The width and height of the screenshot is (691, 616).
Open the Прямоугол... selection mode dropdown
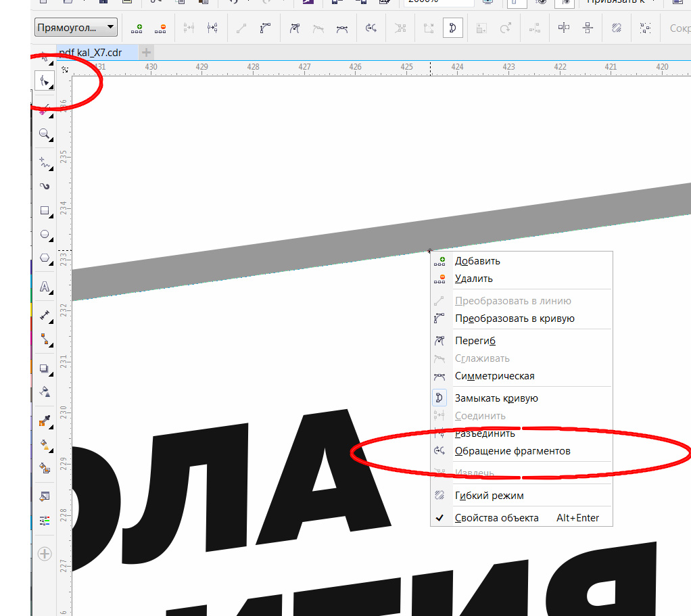(76, 27)
